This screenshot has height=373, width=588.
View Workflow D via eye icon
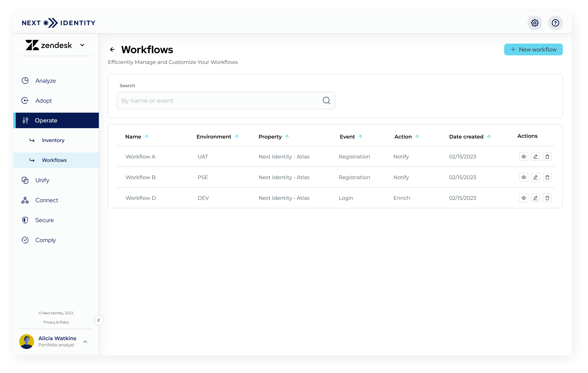click(x=524, y=198)
